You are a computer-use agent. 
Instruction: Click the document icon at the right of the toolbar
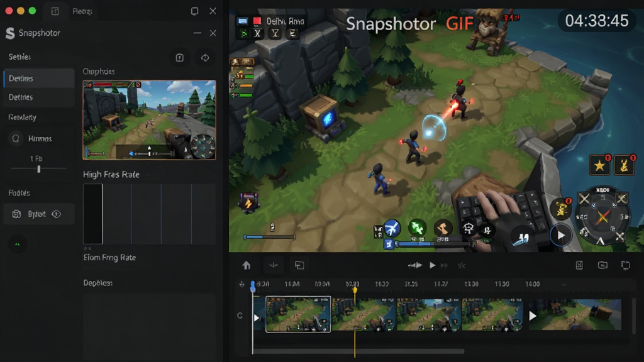[579, 265]
